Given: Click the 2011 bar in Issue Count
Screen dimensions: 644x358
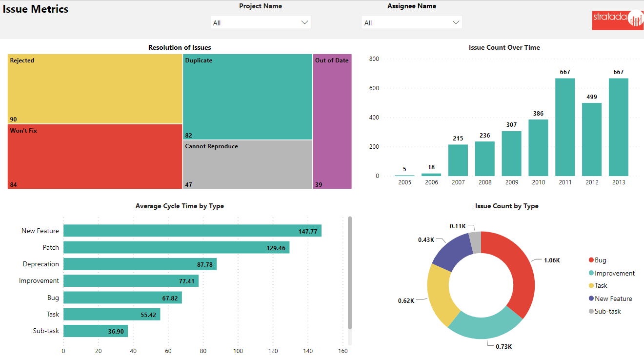Looking at the screenshot, I should 565,127.
